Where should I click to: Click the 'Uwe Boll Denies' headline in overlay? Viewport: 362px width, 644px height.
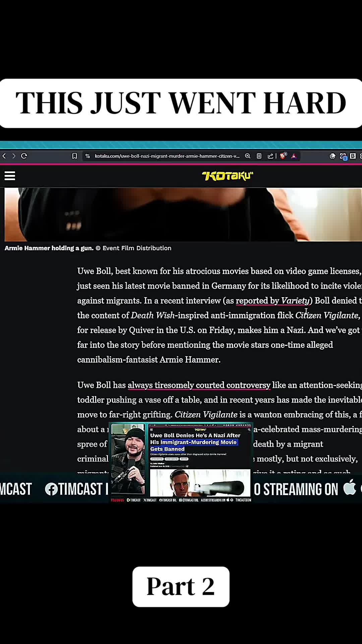tap(195, 442)
